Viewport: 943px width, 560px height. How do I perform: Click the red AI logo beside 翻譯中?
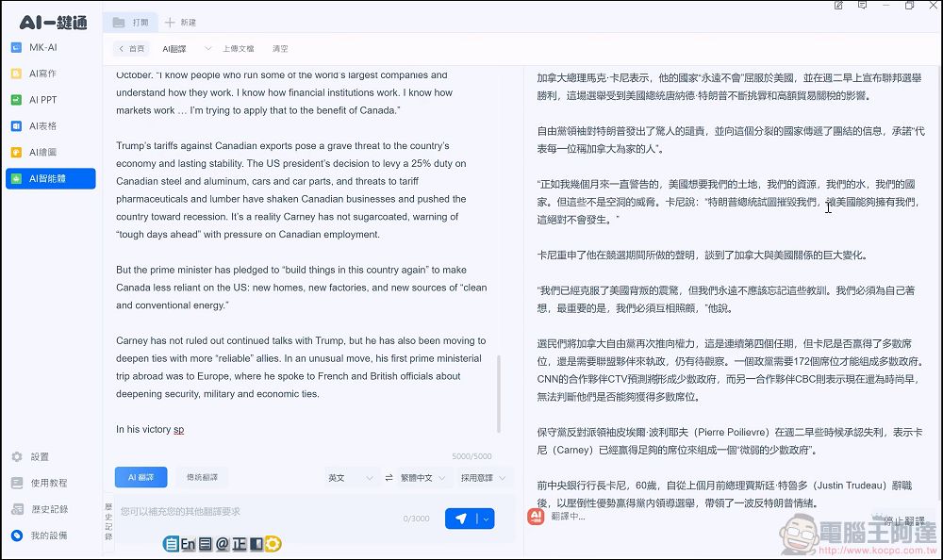click(x=536, y=516)
